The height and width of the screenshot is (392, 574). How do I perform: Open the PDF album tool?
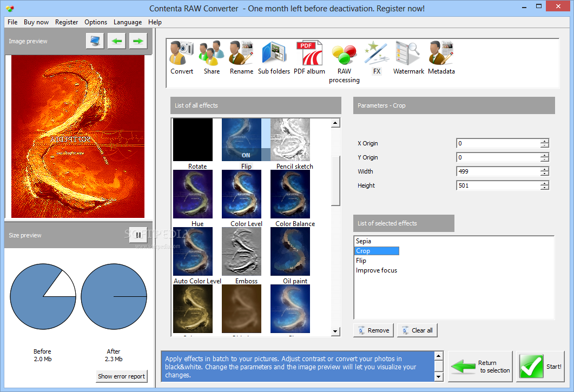[309, 57]
